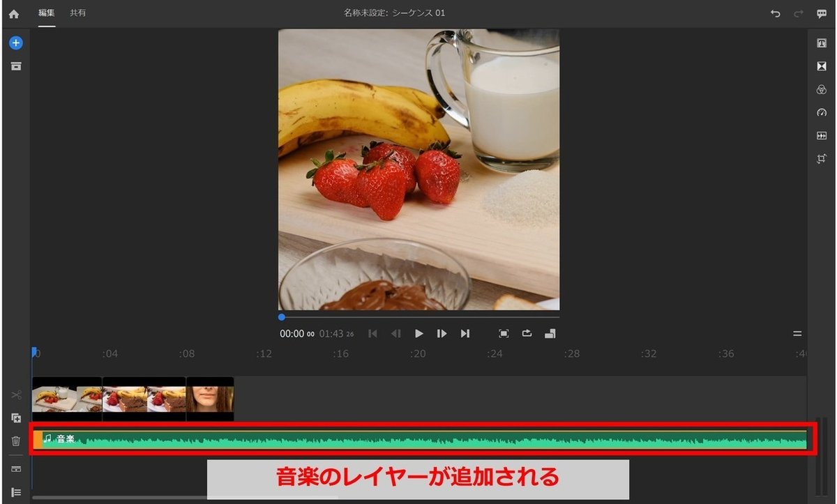This screenshot has height=504, width=837.
Task: Open the Transitions panel
Action: [x=820, y=66]
